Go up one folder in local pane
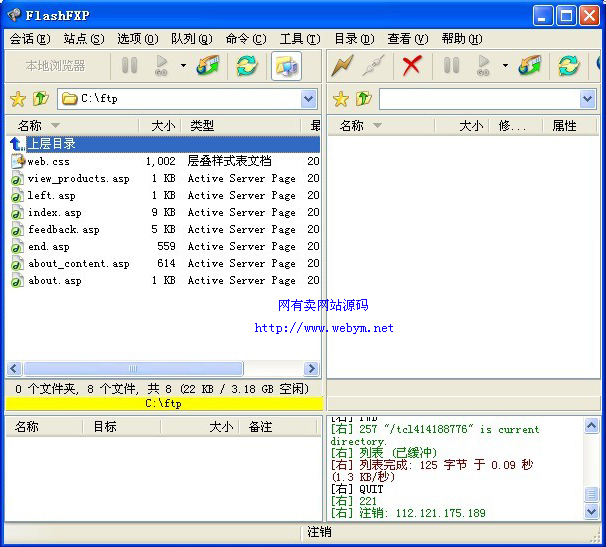This screenshot has height=547, width=606. click(41, 99)
